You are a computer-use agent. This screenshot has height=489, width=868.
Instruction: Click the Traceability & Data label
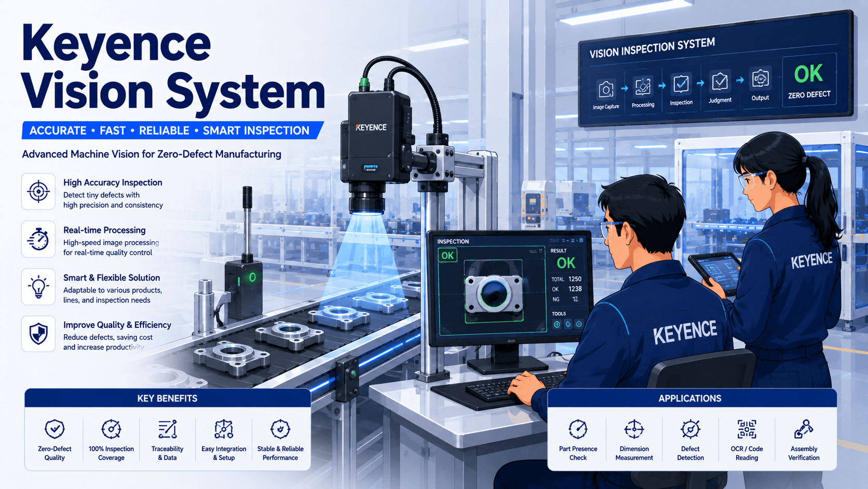point(167,453)
